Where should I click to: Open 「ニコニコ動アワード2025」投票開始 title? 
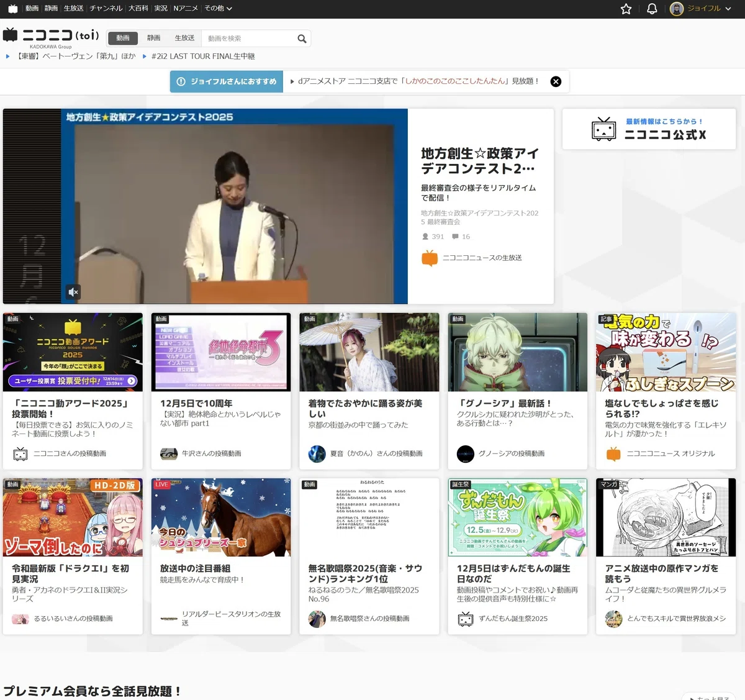[70, 409]
